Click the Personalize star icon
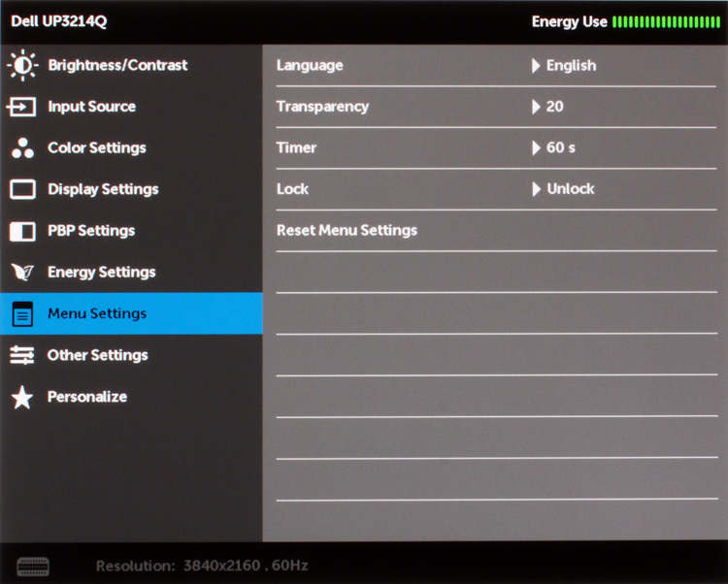The height and width of the screenshot is (584, 728). click(21, 398)
